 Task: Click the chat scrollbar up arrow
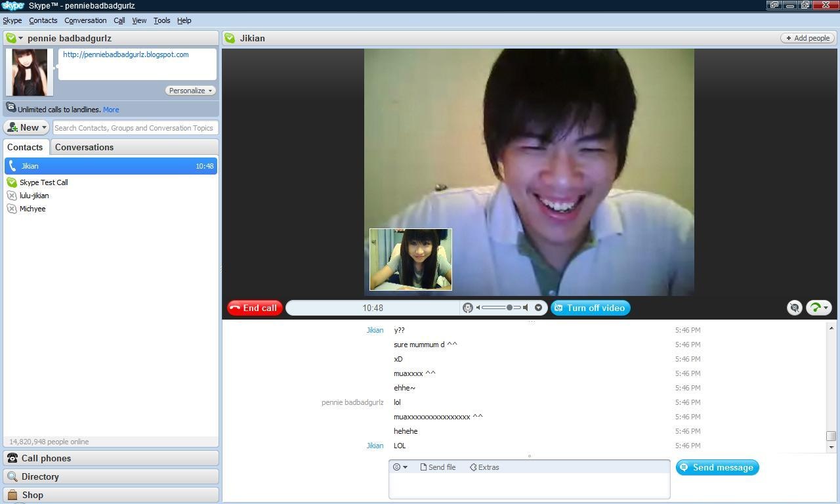click(831, 327)
